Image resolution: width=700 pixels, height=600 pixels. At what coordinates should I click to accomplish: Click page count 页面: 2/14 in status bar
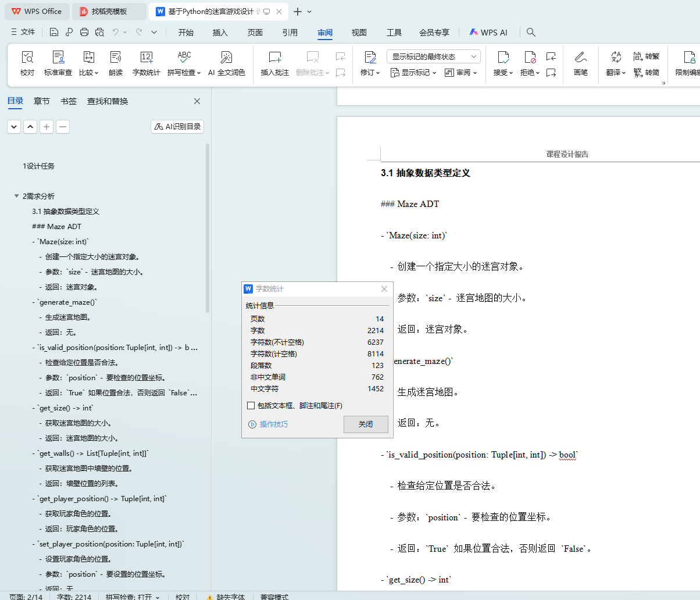[27, 597]
